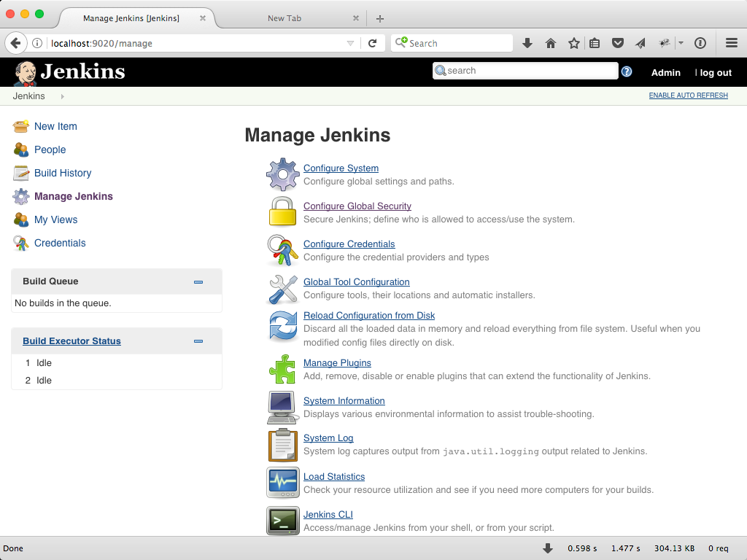Click the New Item box icon in sidebar
The image size is (747, 560).
click(x=21, y=126)
